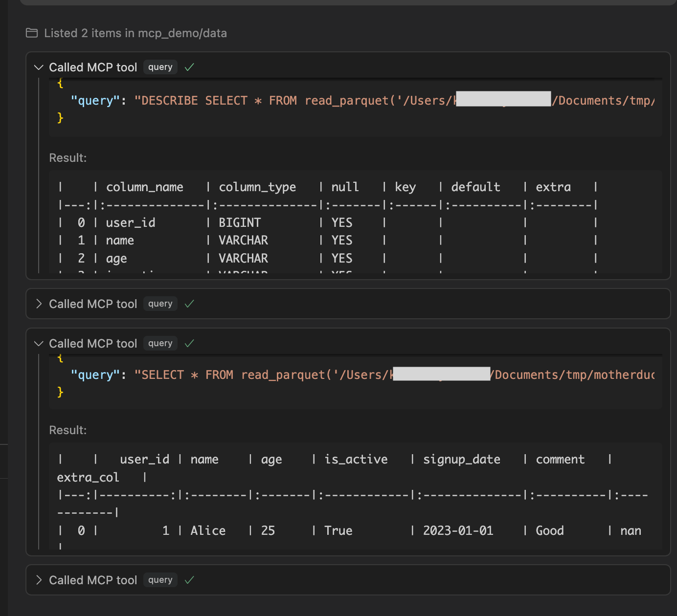This screenshot has height=616, width=677.
Task: Click the extra header cell
Action: click(553, 187)
